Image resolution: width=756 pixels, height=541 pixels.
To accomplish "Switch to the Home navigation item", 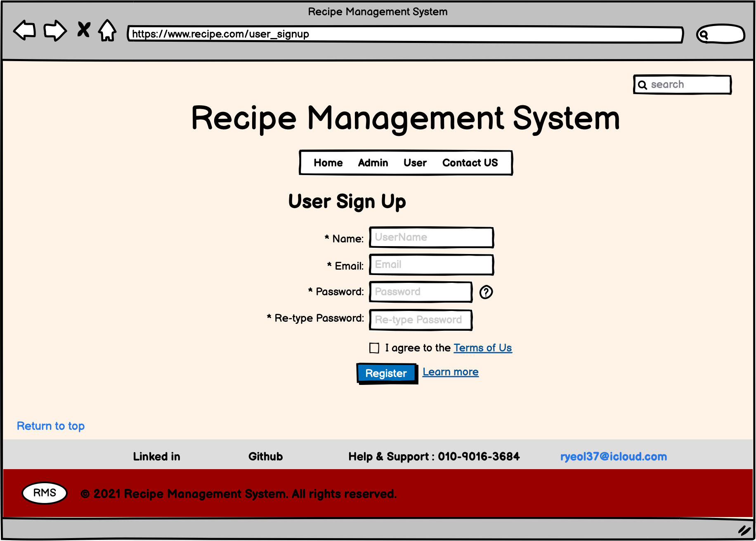I will point(328,163).
